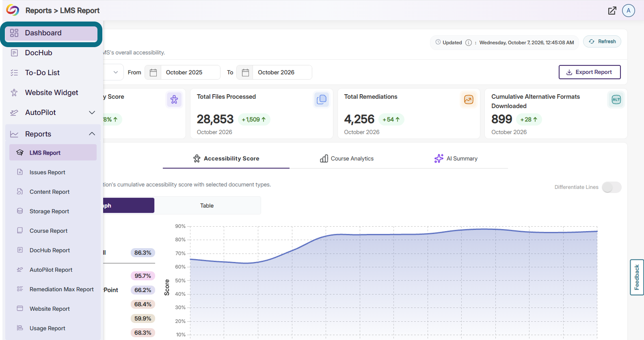Open the From date calendar icon
The height and width of the screenshot is (340, 644).
pos(153,72)
